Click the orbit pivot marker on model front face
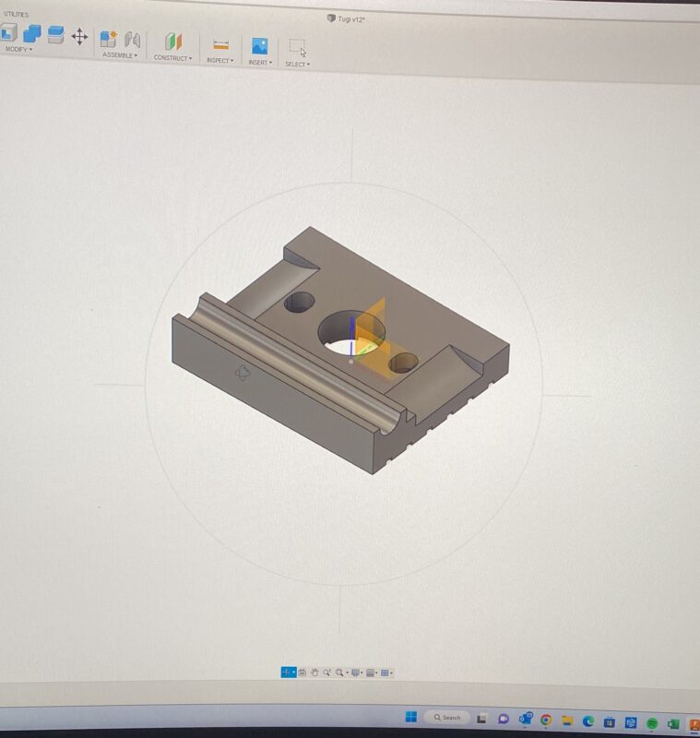700x738 pixels. [243, 373]
